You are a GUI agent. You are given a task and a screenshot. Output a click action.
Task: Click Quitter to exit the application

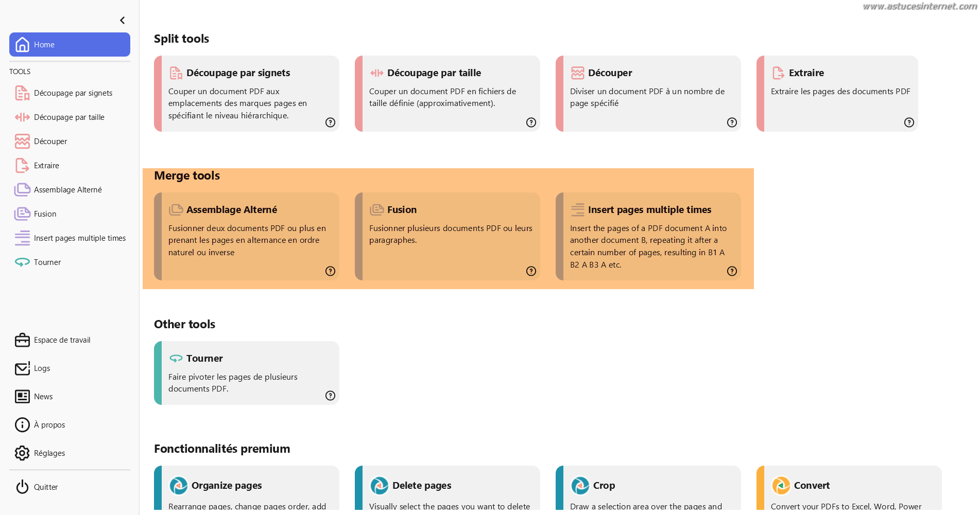point(45,487)
